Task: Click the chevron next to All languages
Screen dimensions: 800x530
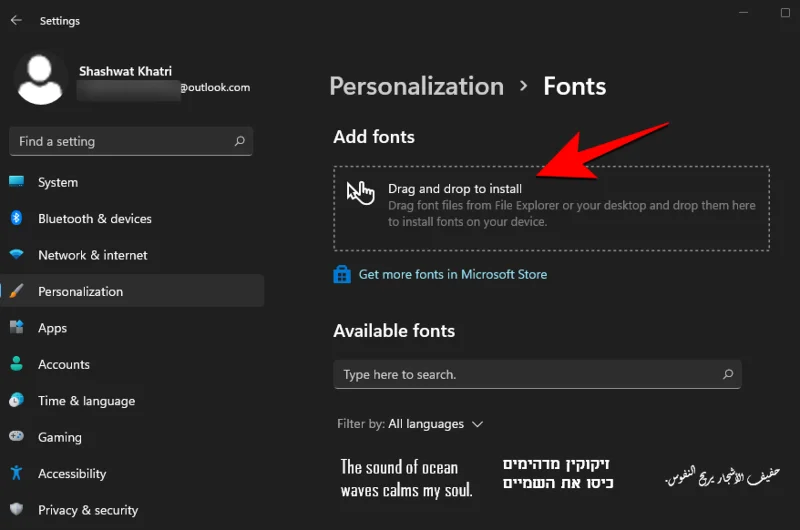Action: pyautogui.click(x=478, y=424)
